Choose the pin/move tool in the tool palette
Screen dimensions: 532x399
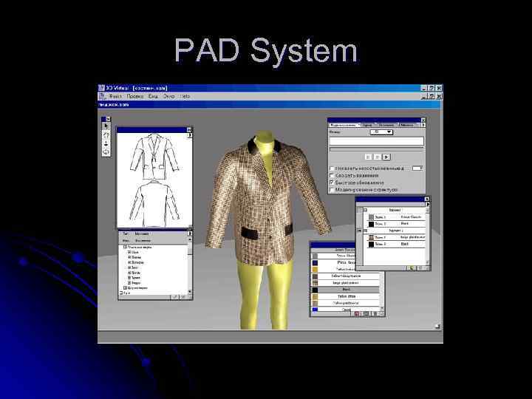click(106, 144)
